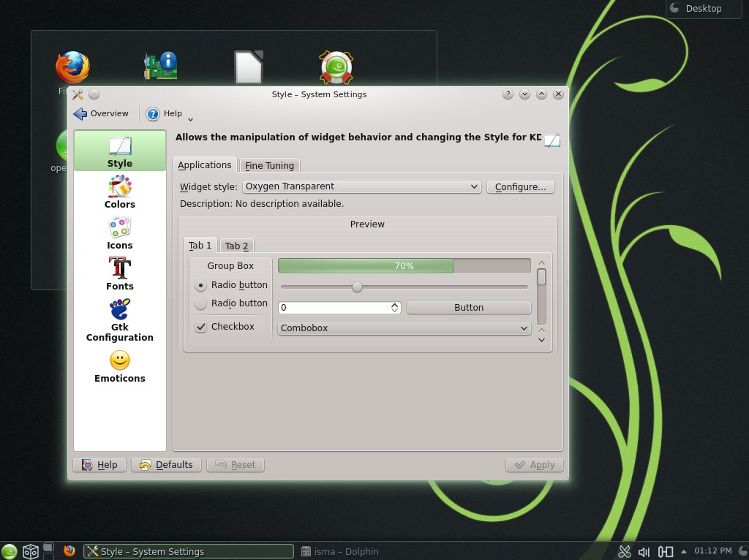Click the Configure... button
Screen dimensions: 749x560
click(x=520, y=186)
